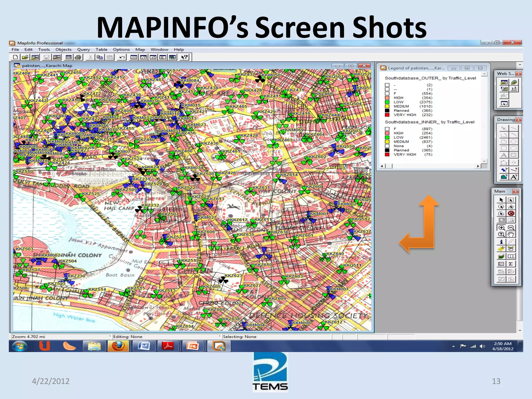Open Text Style in the Drawing toolbar
Viewport: 532px width, 399px height.
(514, 177)
